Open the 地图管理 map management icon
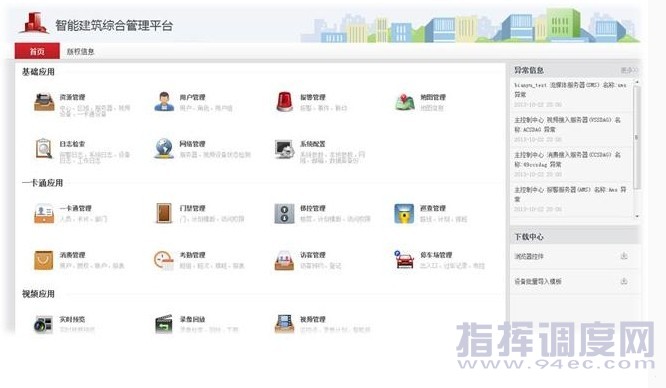 click(404, 102)
